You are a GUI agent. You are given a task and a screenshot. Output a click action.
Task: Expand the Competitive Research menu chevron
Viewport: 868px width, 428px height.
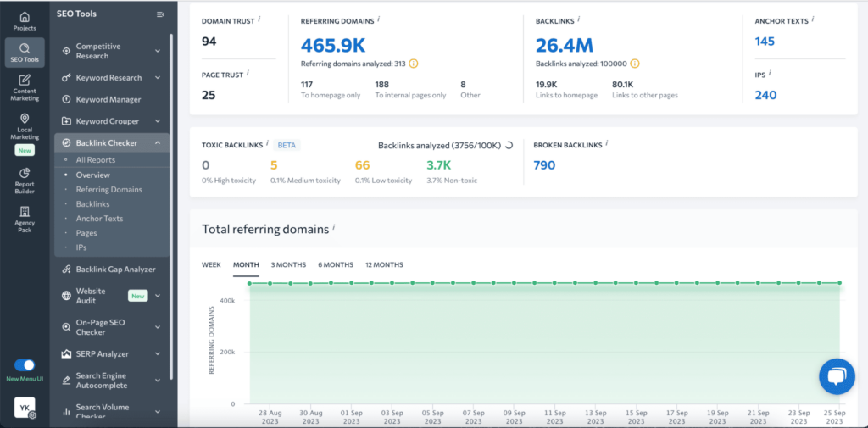pos(157,51)
